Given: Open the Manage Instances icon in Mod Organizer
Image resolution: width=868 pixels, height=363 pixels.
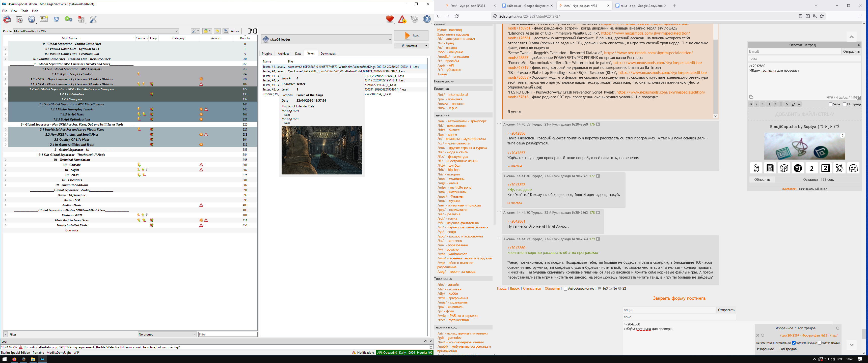Looking at the screenshot, I should [x=7, y=19].
